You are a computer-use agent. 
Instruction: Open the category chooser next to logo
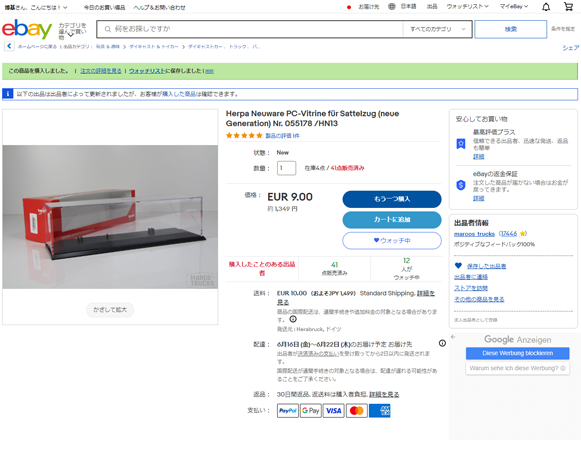[72, 31]
